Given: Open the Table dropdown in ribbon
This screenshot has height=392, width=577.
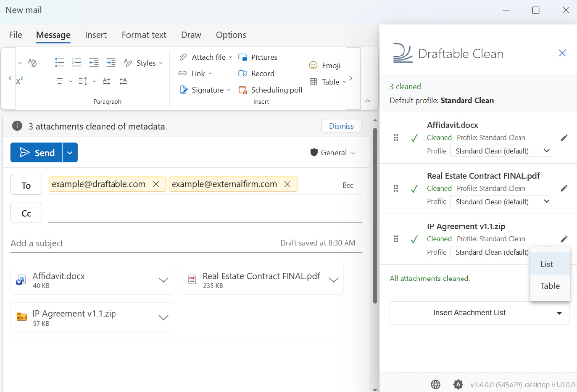Looking at the screenshot, I should [344, 82].
